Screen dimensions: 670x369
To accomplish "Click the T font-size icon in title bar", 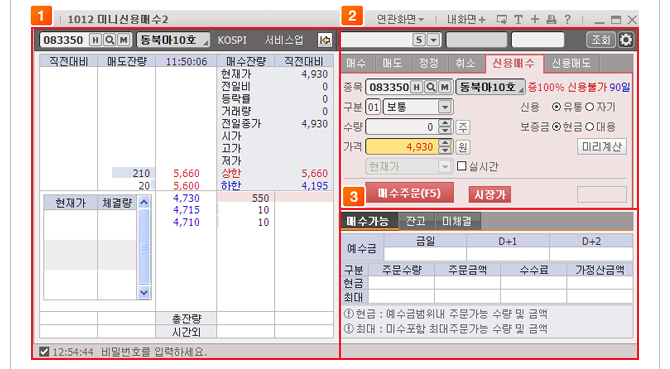I will pos(518,19).
